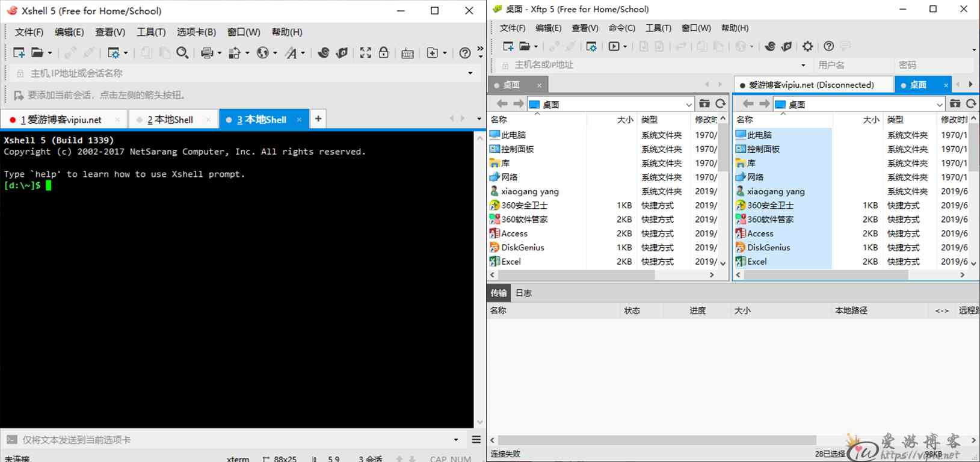Viewport: 980px width, 462px height.
Task: Click the new tab layout icon in Xshell
Action: [x=433, y=53]
